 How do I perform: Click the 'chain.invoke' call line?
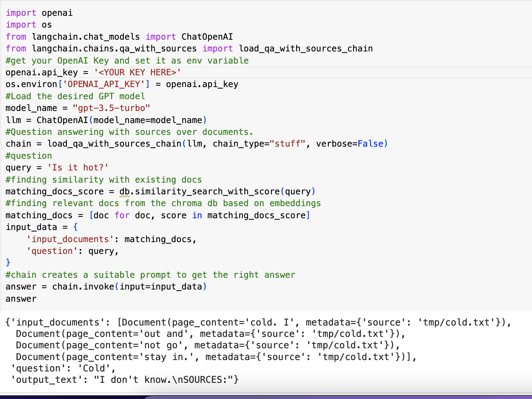[x=106, y=287]
